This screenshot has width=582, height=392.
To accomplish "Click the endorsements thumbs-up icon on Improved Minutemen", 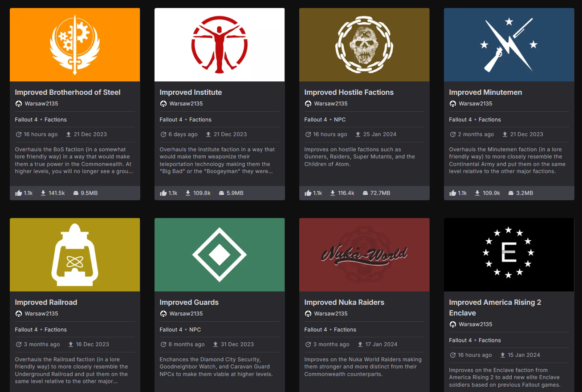I will 452,193.
